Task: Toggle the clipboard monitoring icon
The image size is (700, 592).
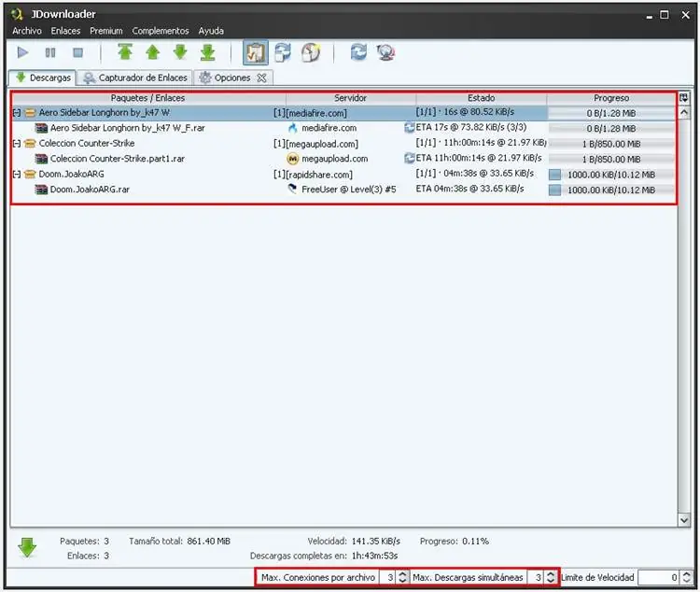Action: (256, 52)
